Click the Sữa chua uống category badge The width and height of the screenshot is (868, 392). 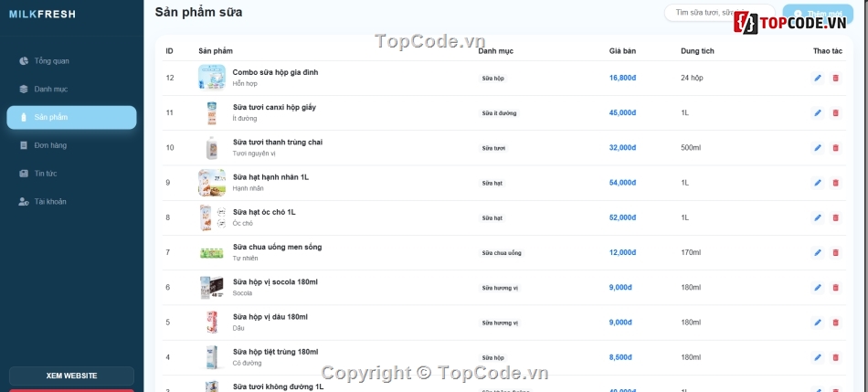pos(502,253)
